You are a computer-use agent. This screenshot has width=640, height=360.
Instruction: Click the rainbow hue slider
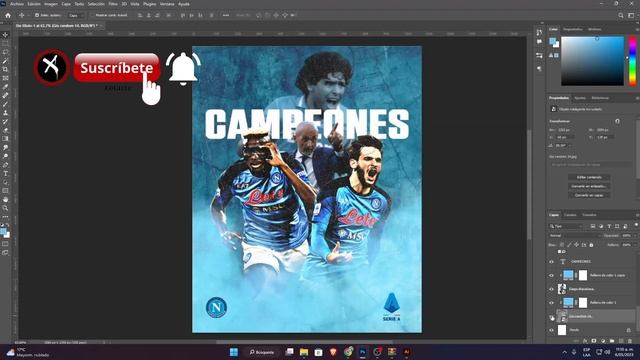pyautogui.click(x=633, y=61)
